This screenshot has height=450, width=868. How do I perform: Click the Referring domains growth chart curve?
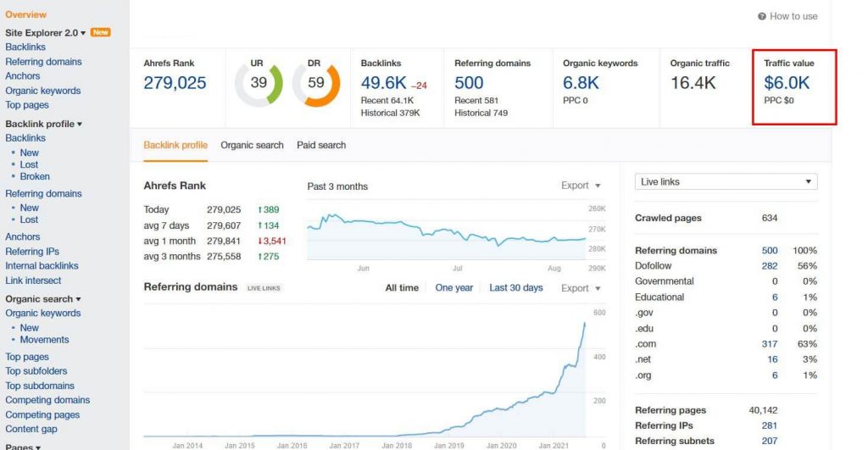pos(364,380)
